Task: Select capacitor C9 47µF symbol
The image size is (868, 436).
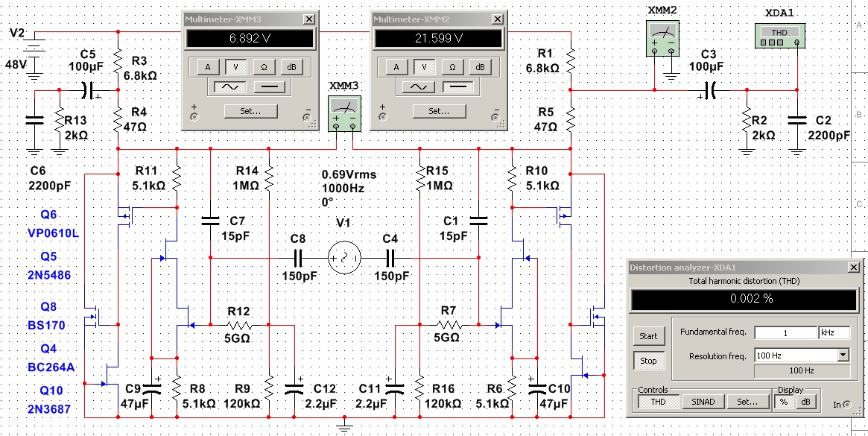Action: (x=152, y=386)
